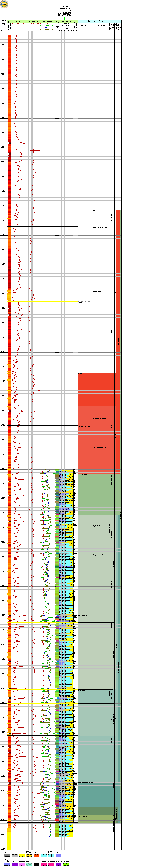Click the green well symbol star below the elevation

tap(64, 18)
